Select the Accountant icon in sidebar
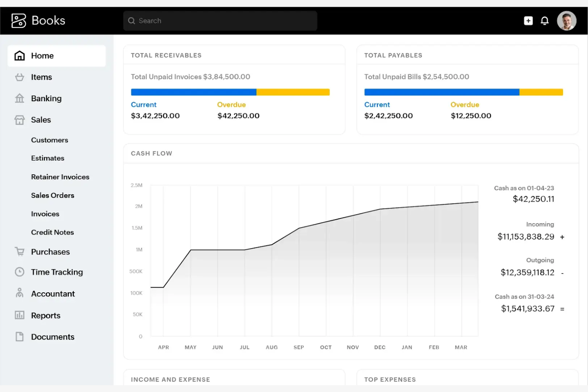 (19, 294)
